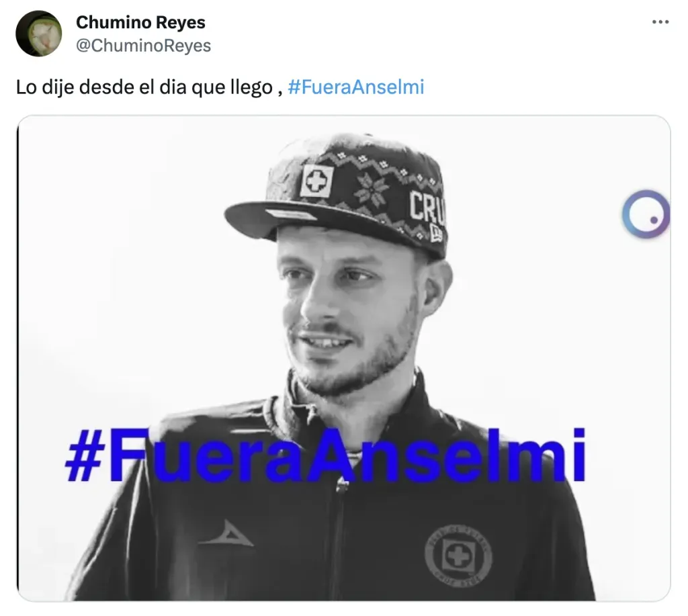
Task: Open the attached black-and-white photo
Action: [x=343, y=358]
